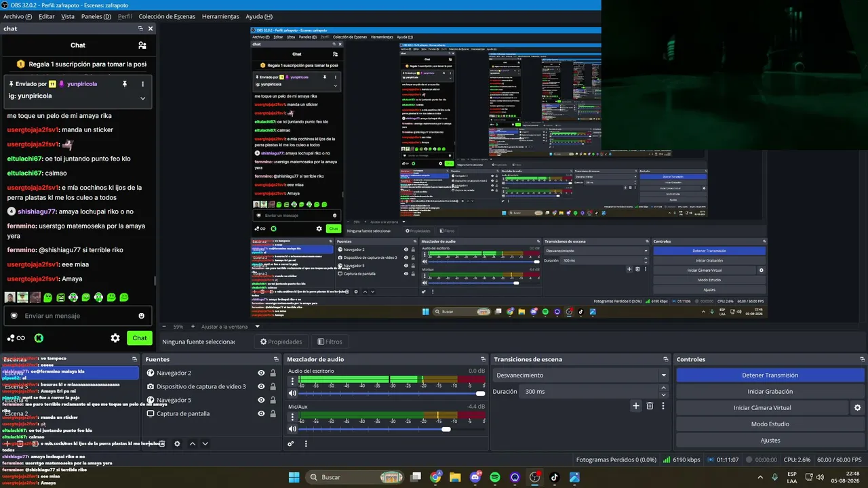This screenshot has height=488, width=868.
Task: Mute Audio del escritorio speaker icon
Action: 292,393
